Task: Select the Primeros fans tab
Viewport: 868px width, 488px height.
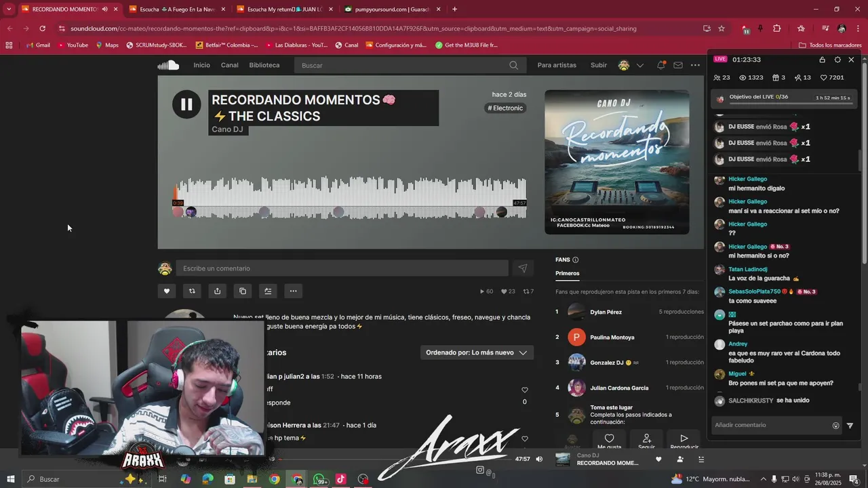Action: point(567,273)
